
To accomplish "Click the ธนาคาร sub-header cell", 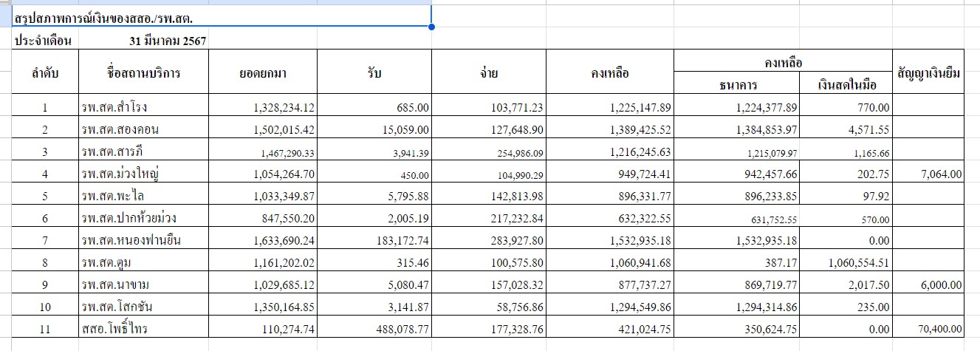I will [x=737, y=84].
